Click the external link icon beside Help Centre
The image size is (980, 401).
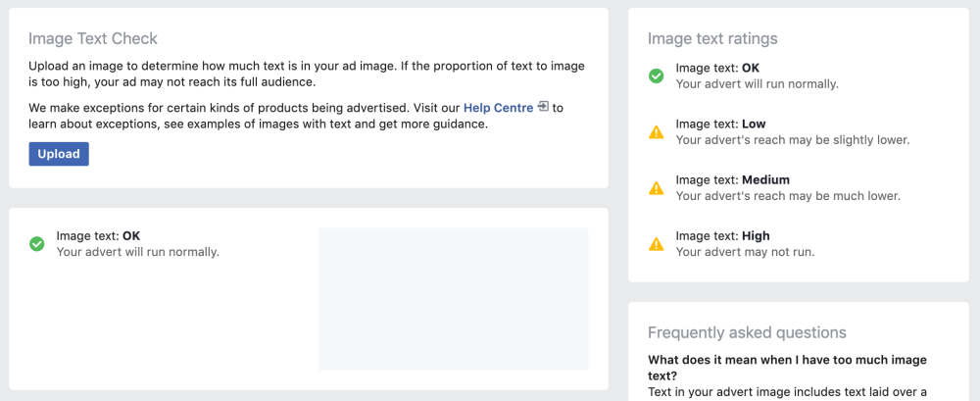pyautogui.click(x=543, y=107)
